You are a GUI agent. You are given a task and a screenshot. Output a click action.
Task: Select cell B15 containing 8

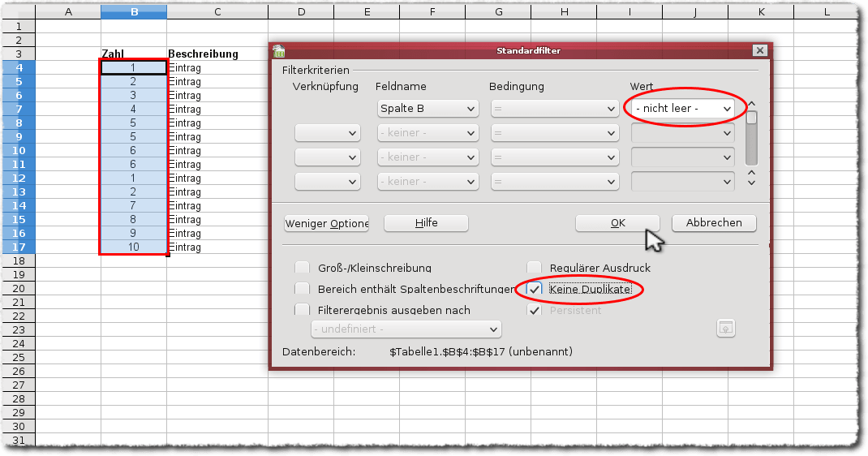(134, 220)
